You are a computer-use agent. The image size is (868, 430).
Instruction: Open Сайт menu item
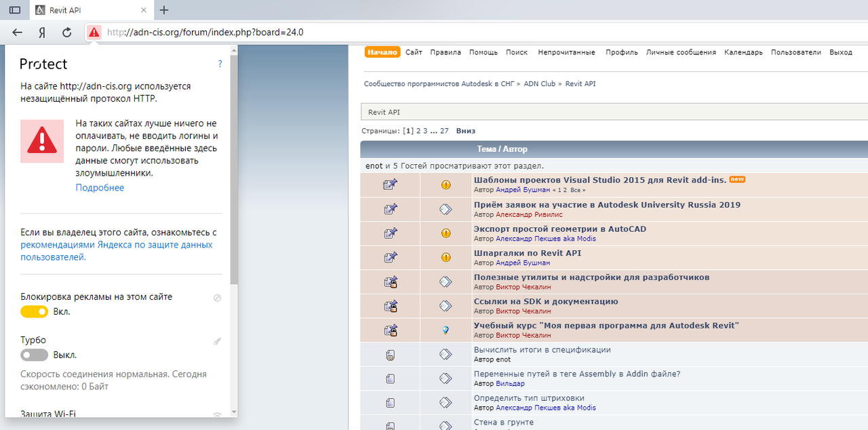pyautogui.click(x=414, y=52)
